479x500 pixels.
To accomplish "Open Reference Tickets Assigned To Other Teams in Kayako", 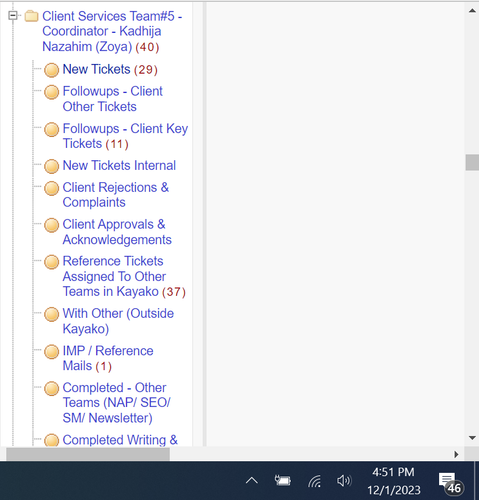I will tap(124, 276).
